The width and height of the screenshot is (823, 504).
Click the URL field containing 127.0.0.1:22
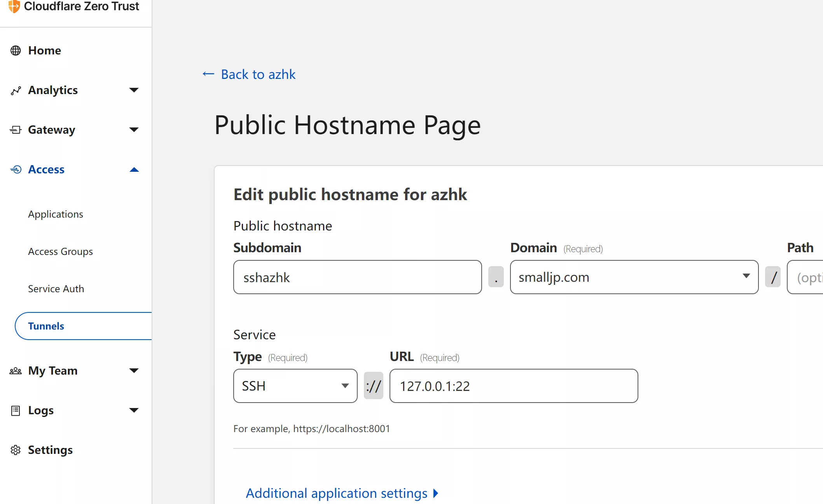point(514,386)
